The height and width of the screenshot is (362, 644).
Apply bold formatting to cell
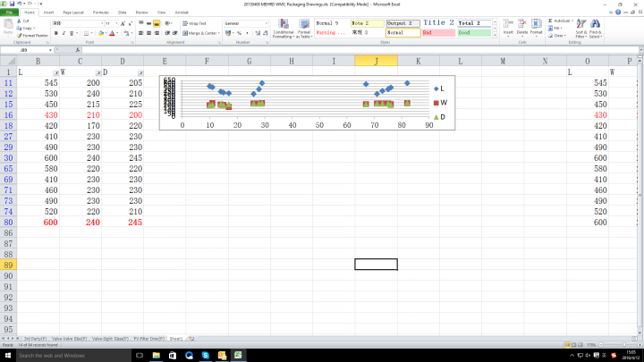point(55,33)
